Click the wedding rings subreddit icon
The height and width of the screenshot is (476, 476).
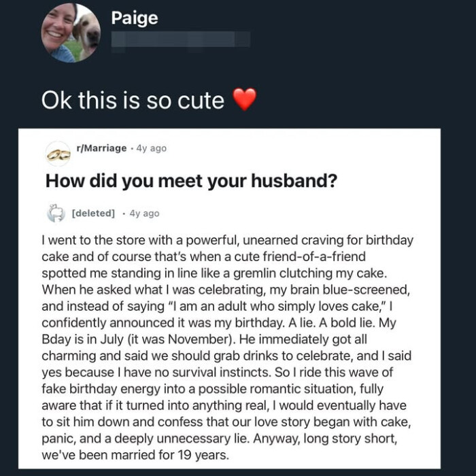[x=58, y=154]
